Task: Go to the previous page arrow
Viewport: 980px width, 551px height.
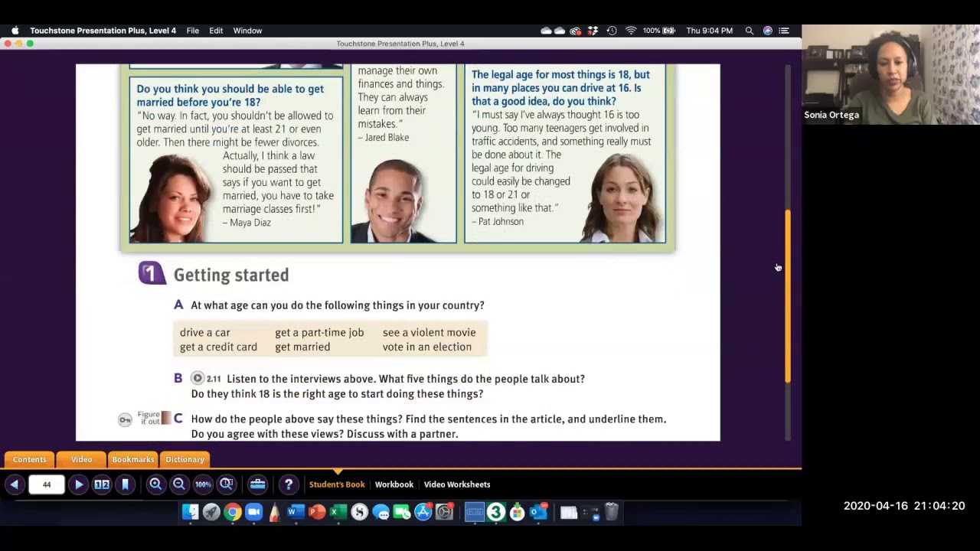Action: tap(15, 484)
